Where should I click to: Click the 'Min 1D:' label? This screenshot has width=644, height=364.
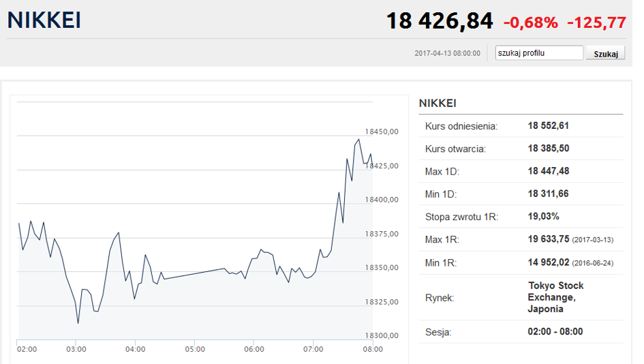pyautogui.click(x=441, y=194)
